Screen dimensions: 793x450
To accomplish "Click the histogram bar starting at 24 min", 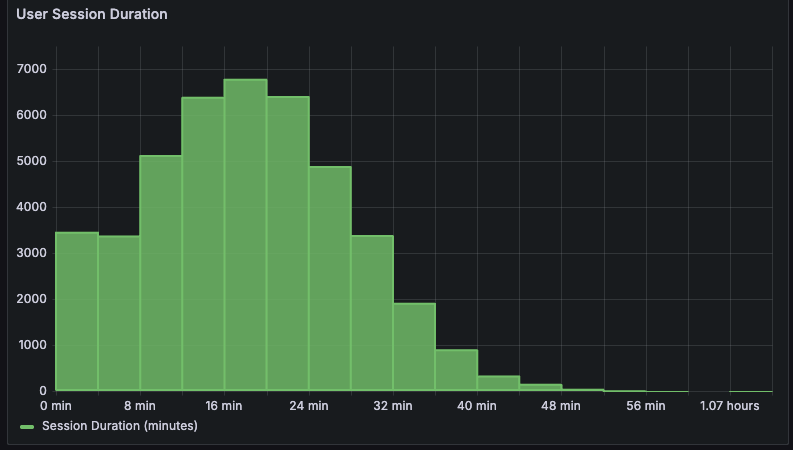I will pyautogui.click(x=330, y=279).
